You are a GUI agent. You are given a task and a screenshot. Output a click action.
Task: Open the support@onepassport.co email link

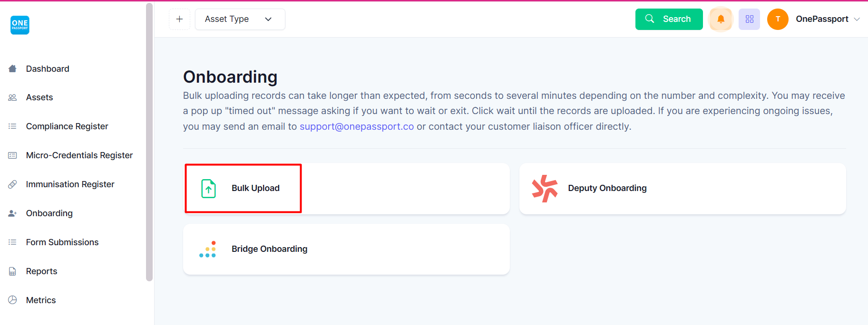[357, 126]
